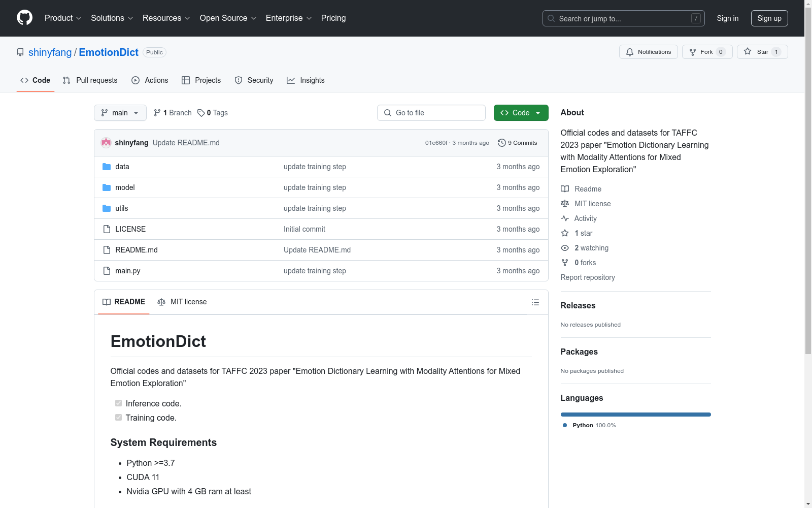Click the 01e660f commit hash
Screen dimensions: 812x508
pyautogui.click(x=436, y=143)
